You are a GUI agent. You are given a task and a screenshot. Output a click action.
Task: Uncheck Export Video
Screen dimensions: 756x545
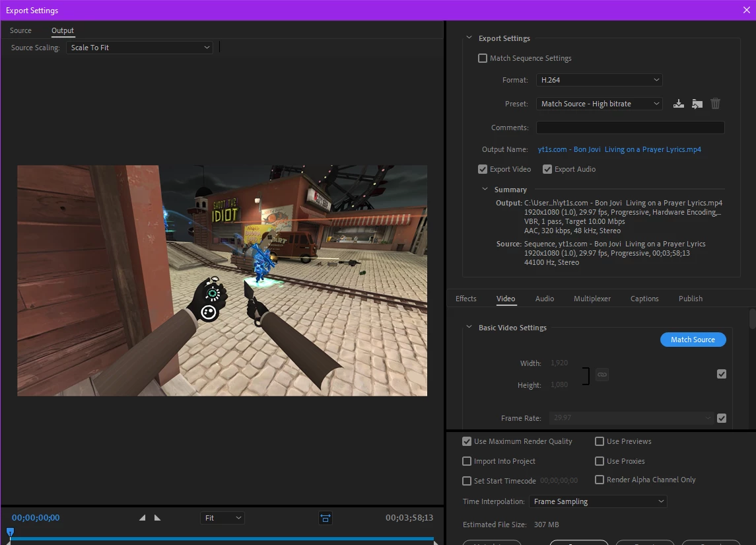click(x=483, y=169)
